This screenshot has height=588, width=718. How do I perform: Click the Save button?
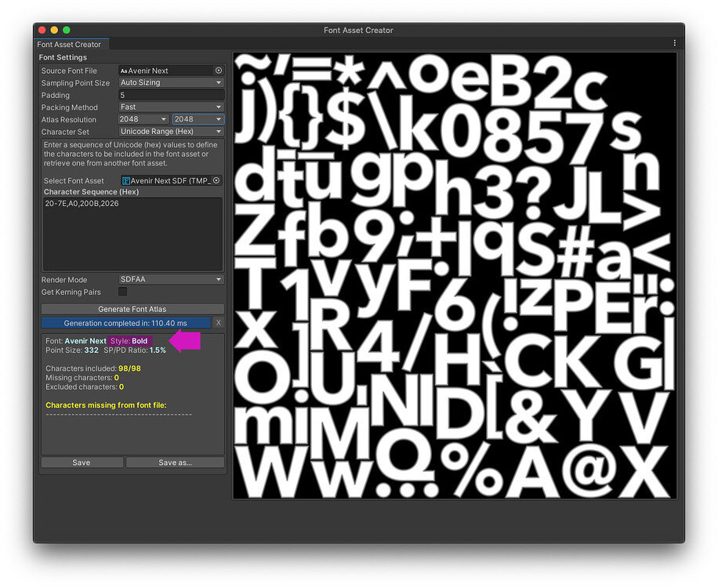pos(82,463)
